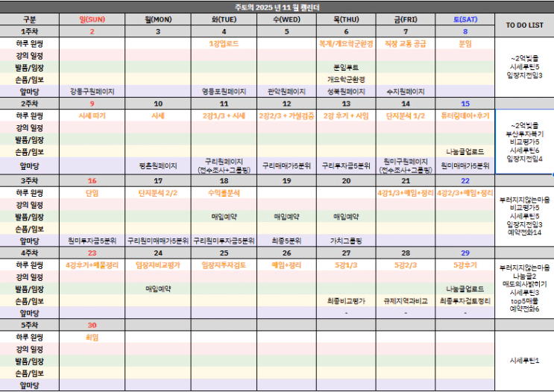Click the 나눔글업로드 cell on Saturday 15
This screenshot has height=392, width=554.
click(x=465, y=151)
